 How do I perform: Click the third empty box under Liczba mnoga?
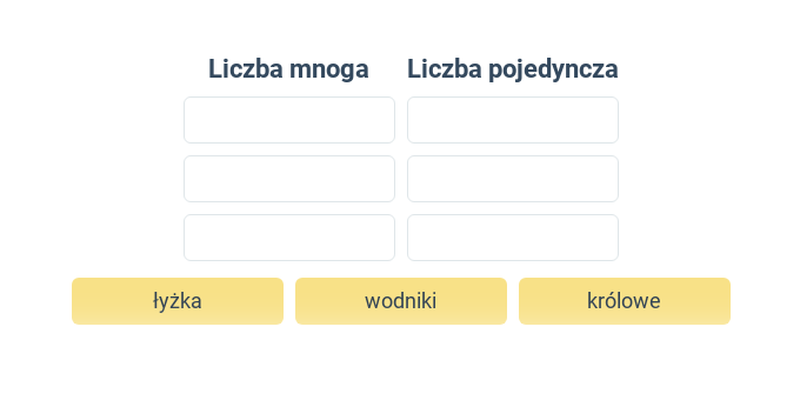click(289, 237)
